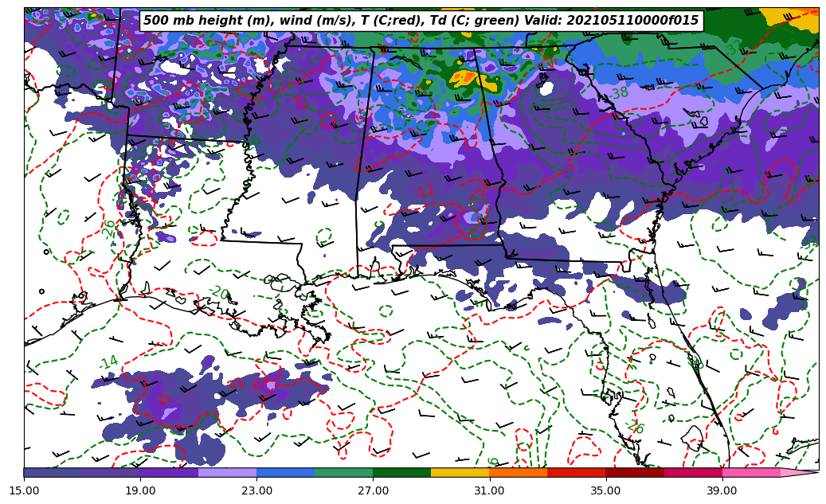Click the 31.00 tick label
826x504 pixels.
click(489, 490)
